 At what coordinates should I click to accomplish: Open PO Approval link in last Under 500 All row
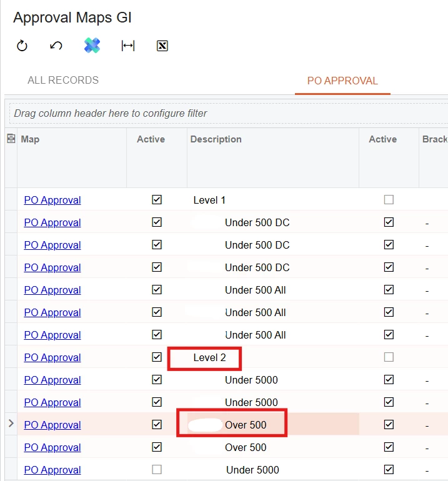(x=52, y=335)
